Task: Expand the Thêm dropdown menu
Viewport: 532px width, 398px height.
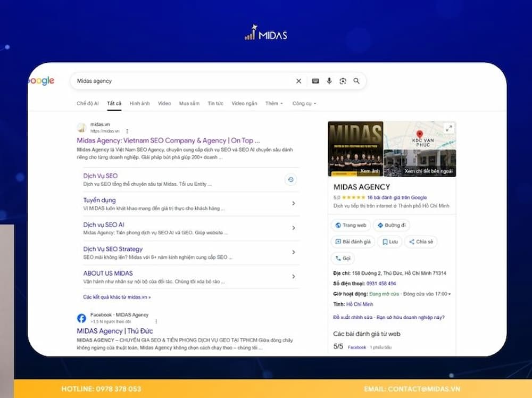Action: pos(274,103)
